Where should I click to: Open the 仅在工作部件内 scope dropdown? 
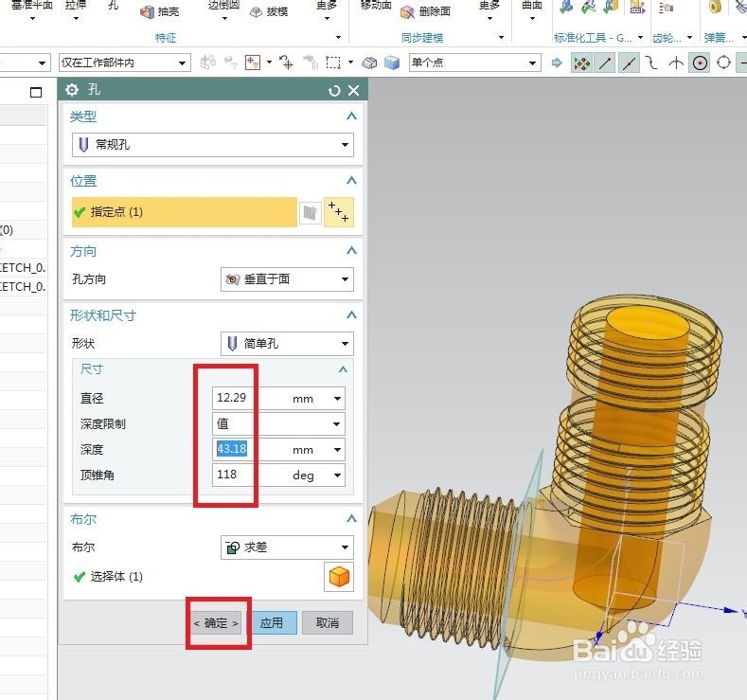coord(124,63)
